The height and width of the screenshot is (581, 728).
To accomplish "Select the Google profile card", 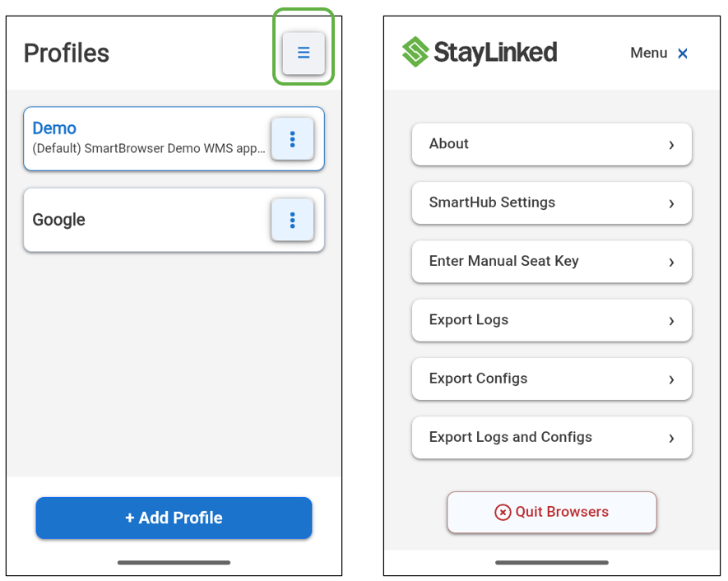I will tap(148, 220).
